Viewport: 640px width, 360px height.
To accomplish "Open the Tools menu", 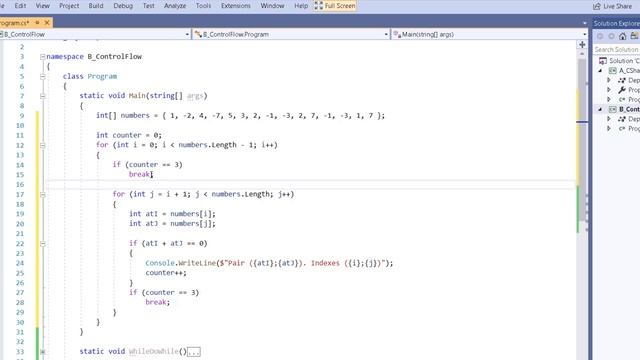I will pyautogui.click(x=203, y=6).
